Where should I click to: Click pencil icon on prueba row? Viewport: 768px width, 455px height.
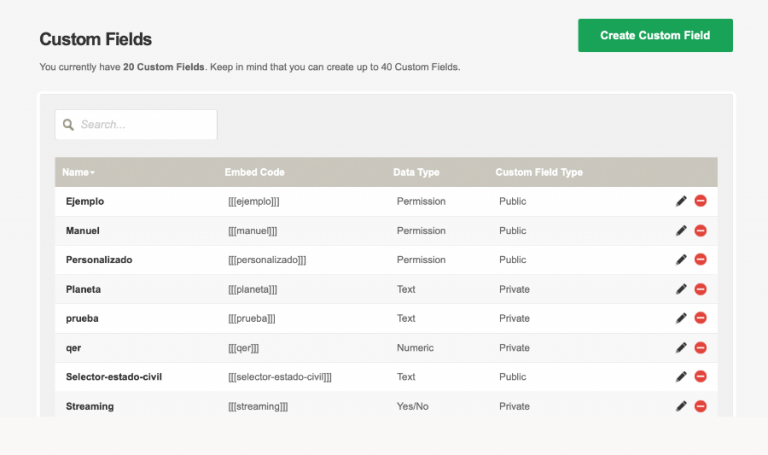681,318
